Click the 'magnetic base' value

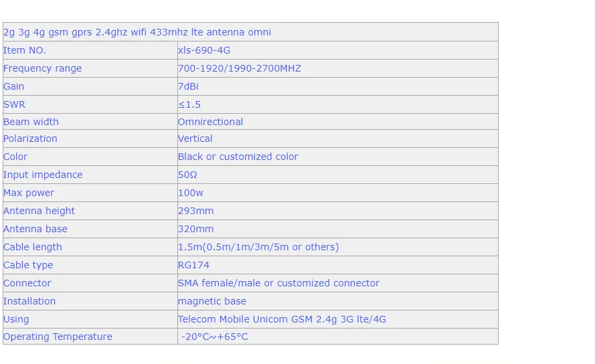click(x=212, y=301)
